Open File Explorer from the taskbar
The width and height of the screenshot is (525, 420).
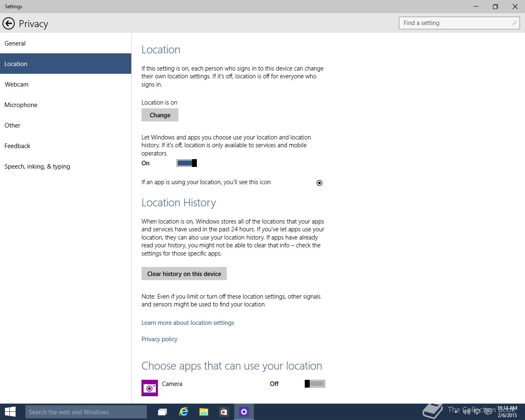(x=204, y=412)
